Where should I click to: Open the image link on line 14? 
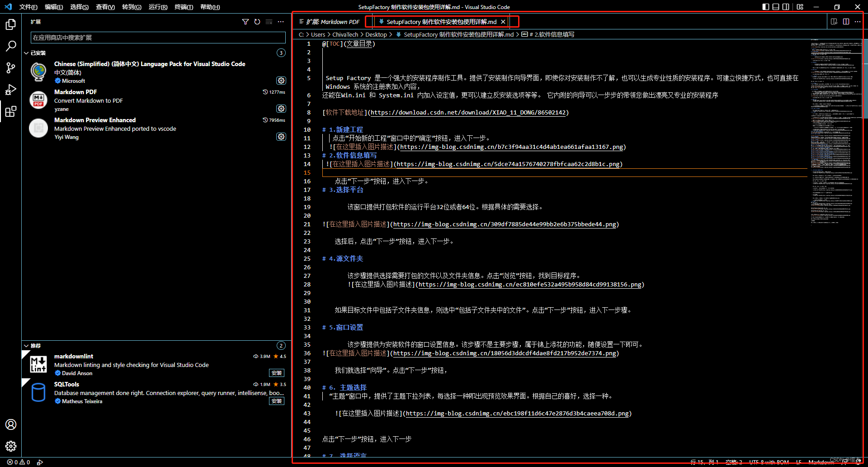[x=508, y=164]
